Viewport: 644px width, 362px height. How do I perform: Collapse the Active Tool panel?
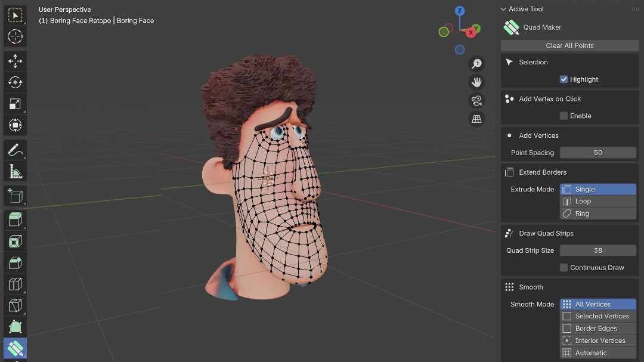tap(503, 9)
